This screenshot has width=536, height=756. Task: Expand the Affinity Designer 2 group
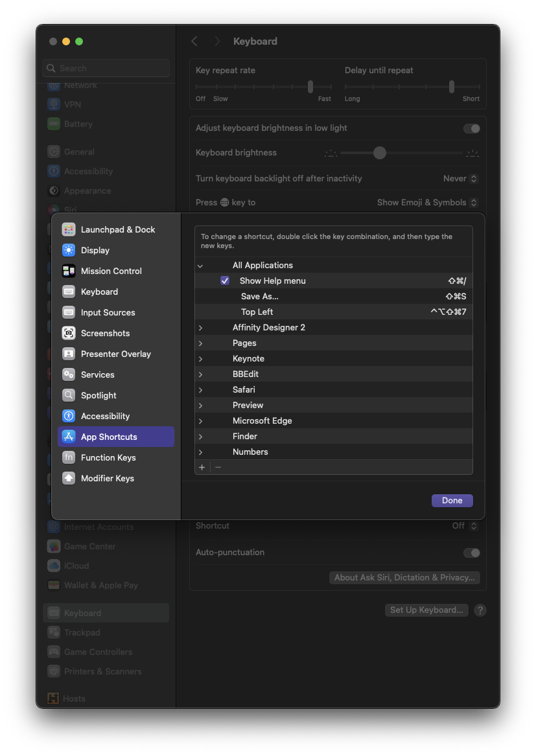tap(200, 328)
